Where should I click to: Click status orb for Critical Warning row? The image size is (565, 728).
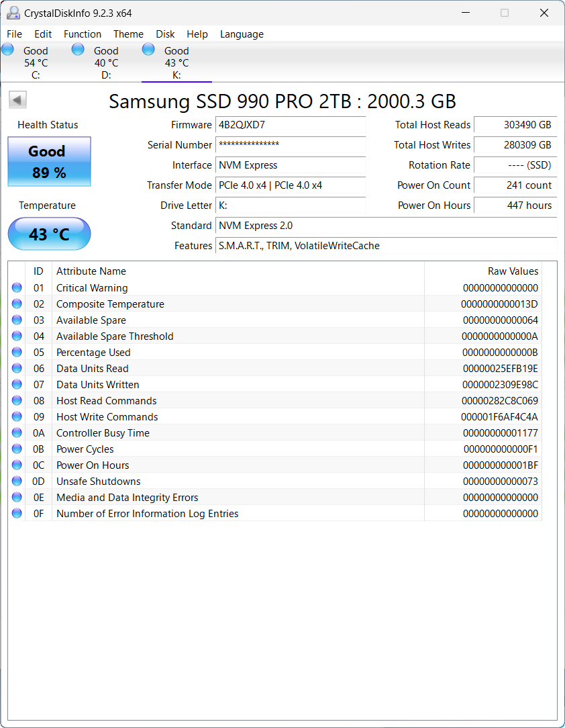pos(17,287)
